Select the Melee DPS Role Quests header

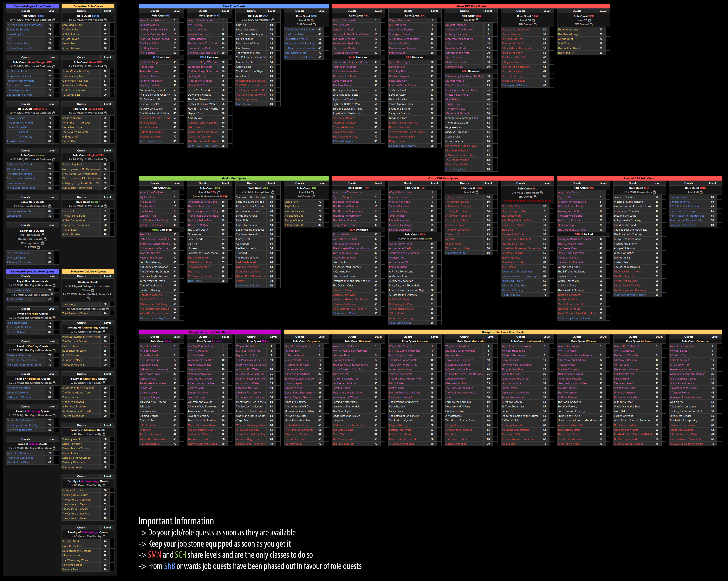point(471,6)
